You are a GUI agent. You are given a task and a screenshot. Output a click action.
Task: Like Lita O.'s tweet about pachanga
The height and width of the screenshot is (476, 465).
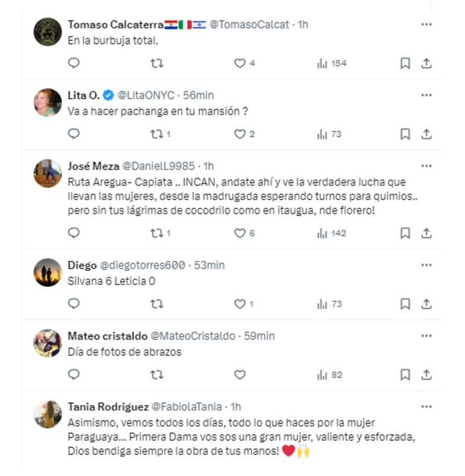[x=240, y=134]
